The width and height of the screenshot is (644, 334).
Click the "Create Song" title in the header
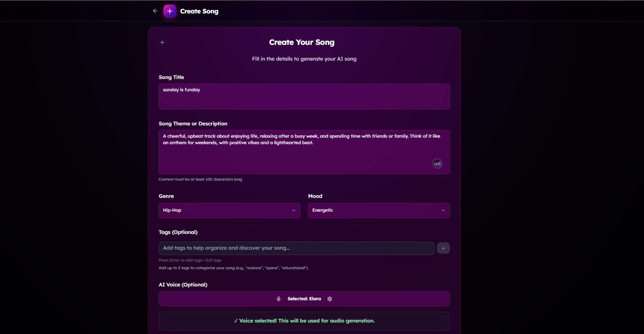coord(199,12)
